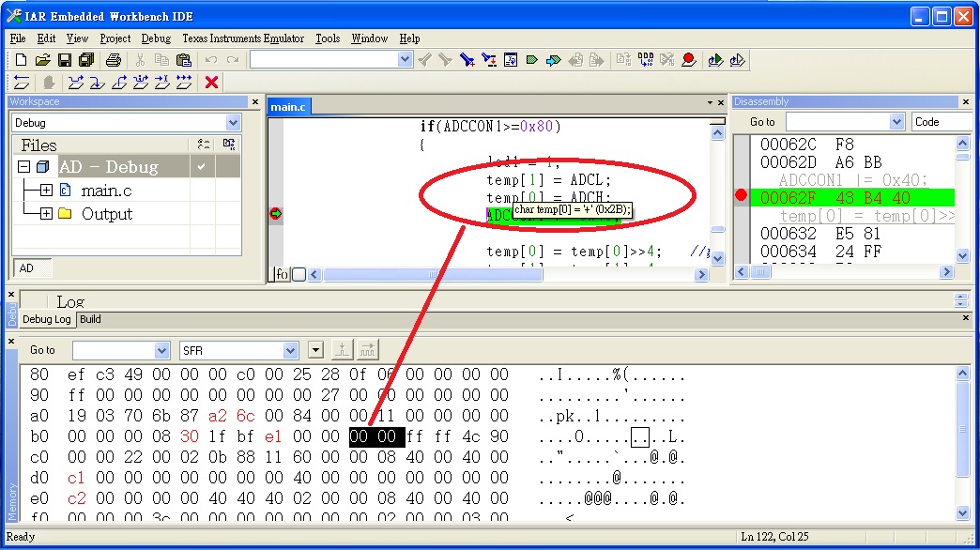Open the Disassembly Go to dropdown
This screenshot has height=550, width=980.
click(x=896, y=122)
